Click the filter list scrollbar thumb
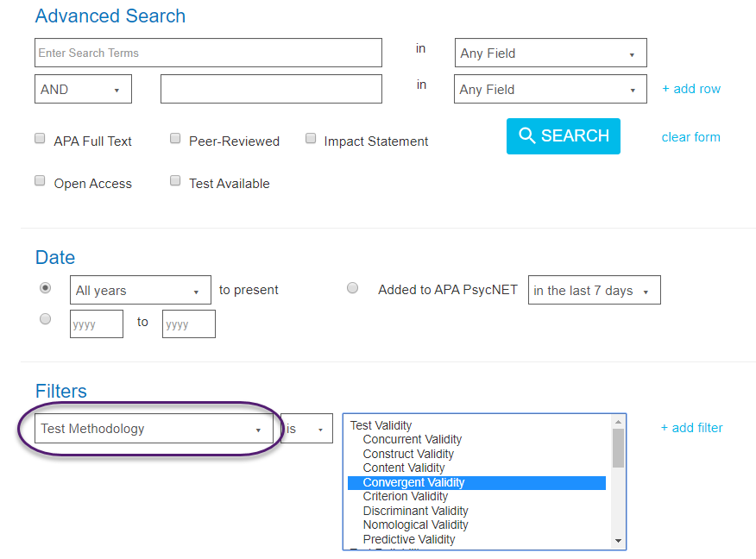The width and height of the screenshot is (756, 559). 618,449
